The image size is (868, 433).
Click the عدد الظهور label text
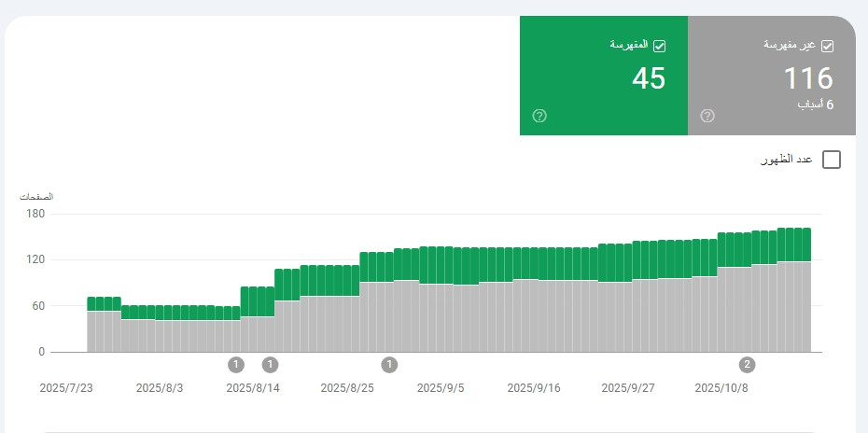click(x=789, y=160)
